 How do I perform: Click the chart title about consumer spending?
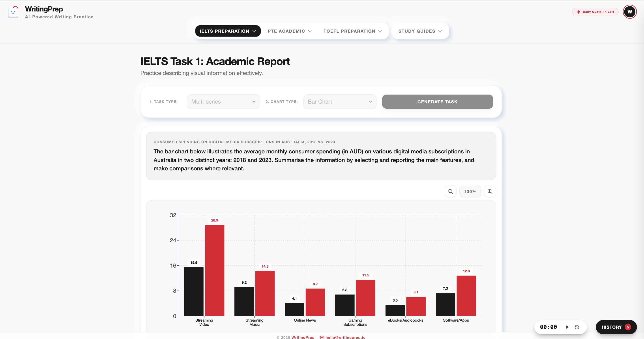point(244,142)
